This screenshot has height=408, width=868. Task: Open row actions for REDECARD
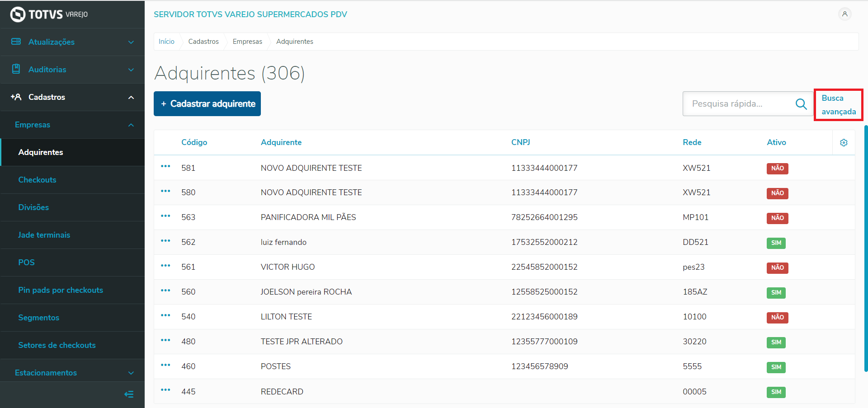pyautogui.click(x=165, y=390)
